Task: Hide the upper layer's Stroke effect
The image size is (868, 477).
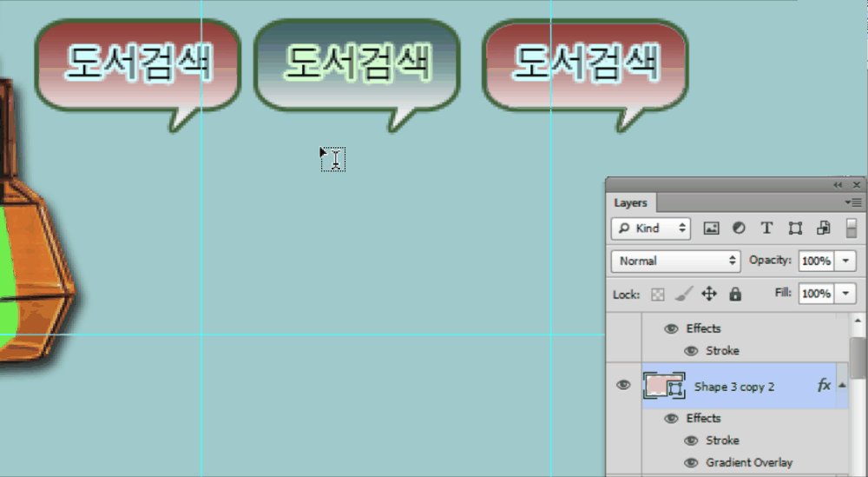Action: pos(691,351)
